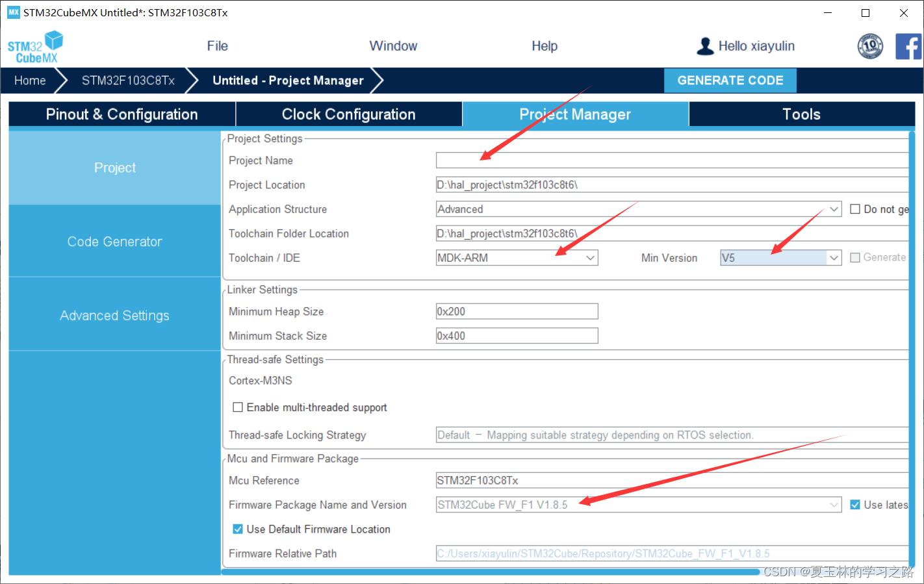Uncheck Use Default Firmware Location
Viewport: 924px width, 584px height.
tap(238, 529)
